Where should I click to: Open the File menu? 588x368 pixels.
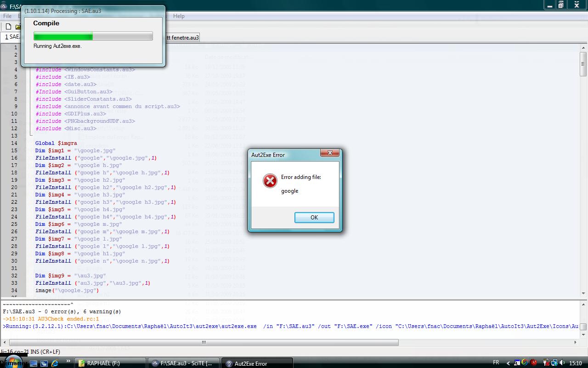point(7,16)
